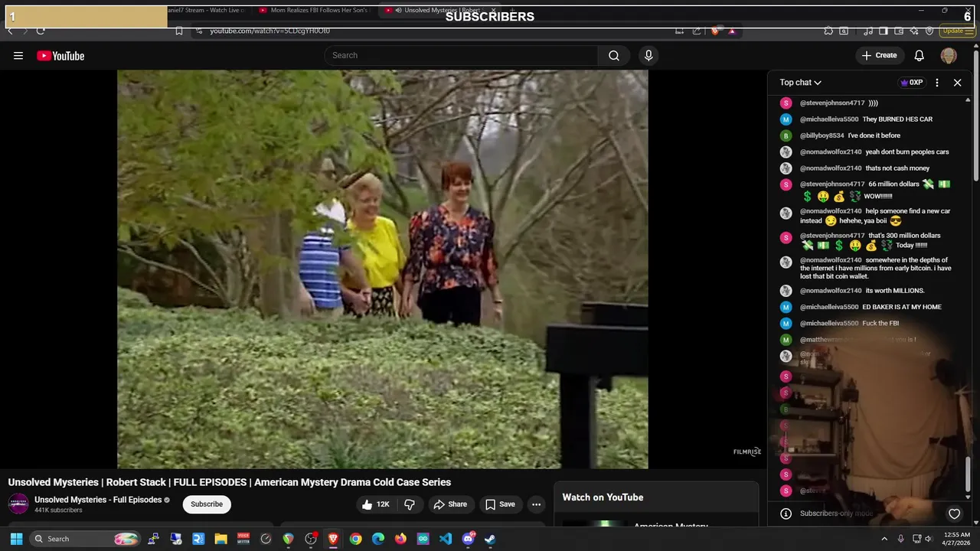Open the YouTube guide hamburger menu

pyautogui.click(x=18, y=56)
